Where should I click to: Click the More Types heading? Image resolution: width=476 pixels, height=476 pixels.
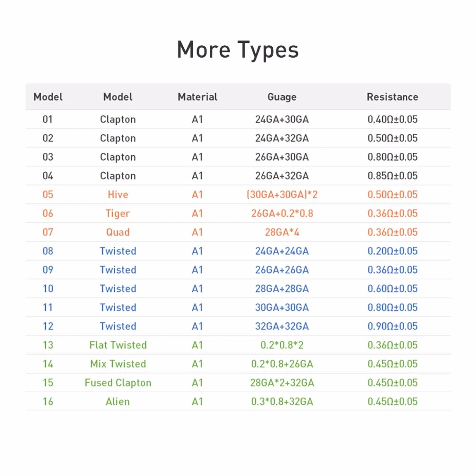click(x=238, y=50)
